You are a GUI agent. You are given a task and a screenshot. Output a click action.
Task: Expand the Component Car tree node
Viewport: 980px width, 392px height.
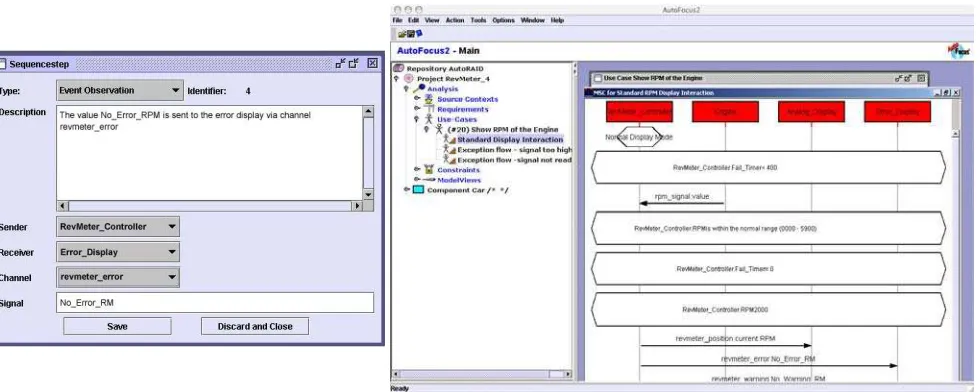[x=407, y=189]
